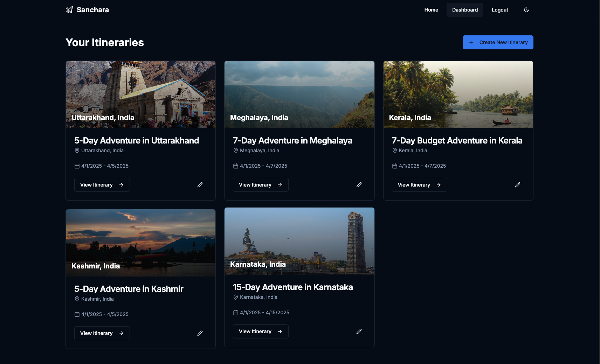Select the Dashboard navigation tab
Viewport: 600px width, 364px height.
(464, 10)
